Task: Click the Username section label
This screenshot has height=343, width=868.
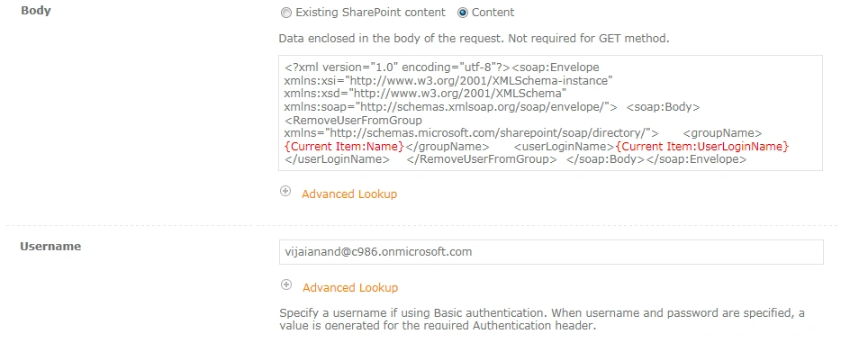Action: click(50, 246)
